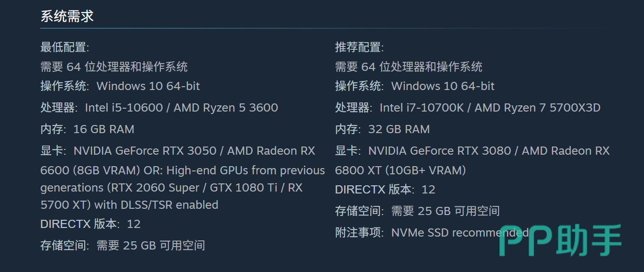
Task: Click the Intel i7-10700K processor line
Action: (x=467, y=108)
